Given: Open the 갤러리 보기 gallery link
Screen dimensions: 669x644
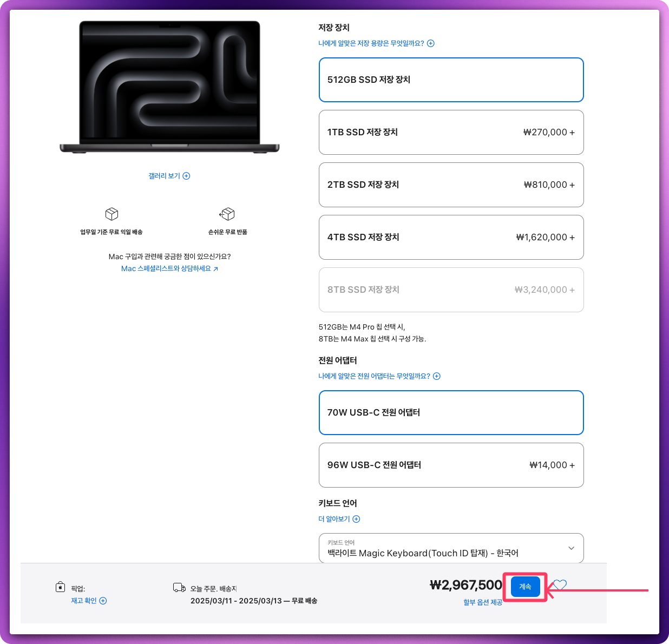Looking at the screenshot, I should (x=165, y=176).
